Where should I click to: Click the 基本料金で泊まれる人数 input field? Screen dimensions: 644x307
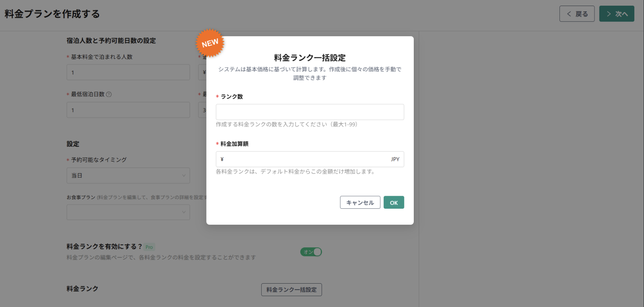(128, 73)
